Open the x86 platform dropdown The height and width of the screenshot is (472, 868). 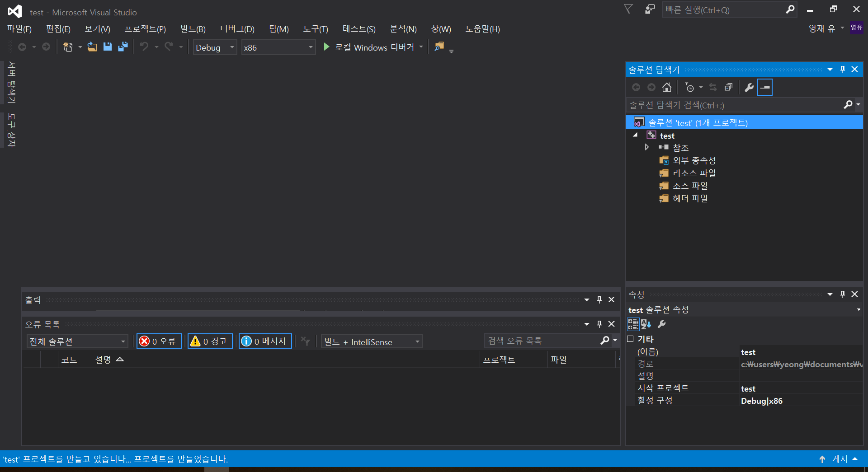click(x=278, y=47)
